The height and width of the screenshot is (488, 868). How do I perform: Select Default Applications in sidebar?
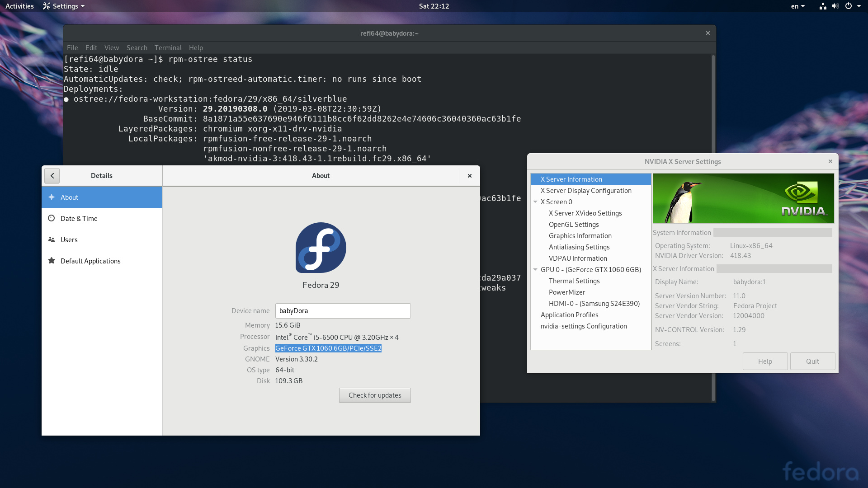pyautogui.click(x=102, y=261)
